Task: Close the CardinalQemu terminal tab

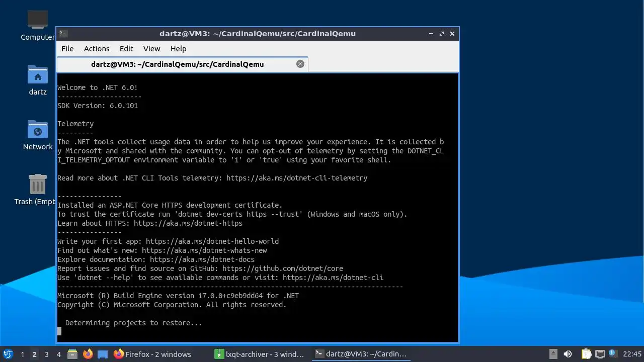Action: 300,64
